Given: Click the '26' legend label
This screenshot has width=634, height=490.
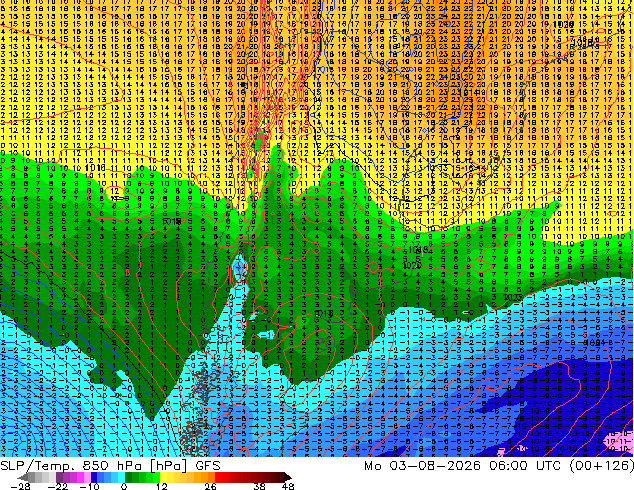Looking at the screenshot, I should (210, 486).
